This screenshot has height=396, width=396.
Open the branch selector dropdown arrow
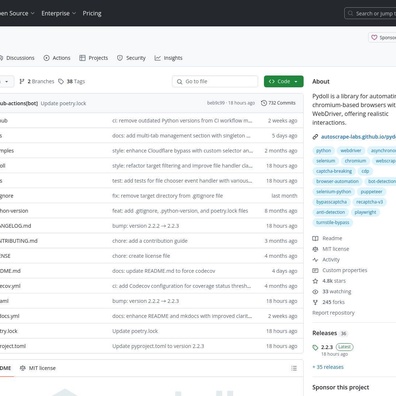(x=6, y=81)
